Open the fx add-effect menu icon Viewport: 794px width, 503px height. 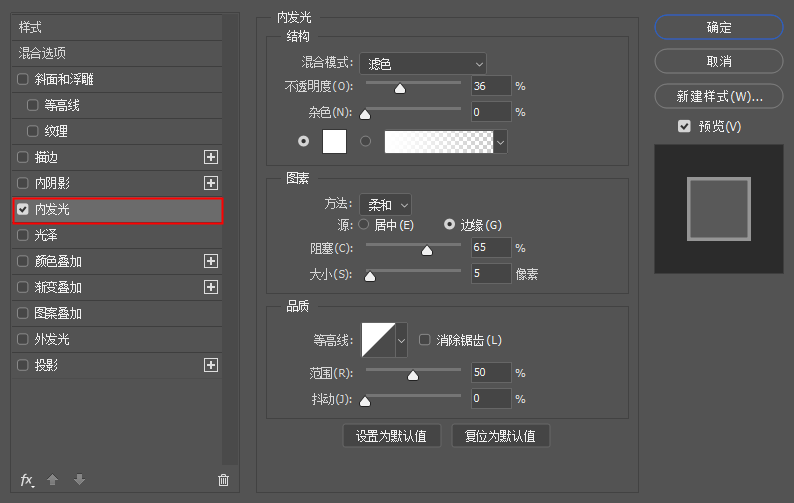[27, 480]
